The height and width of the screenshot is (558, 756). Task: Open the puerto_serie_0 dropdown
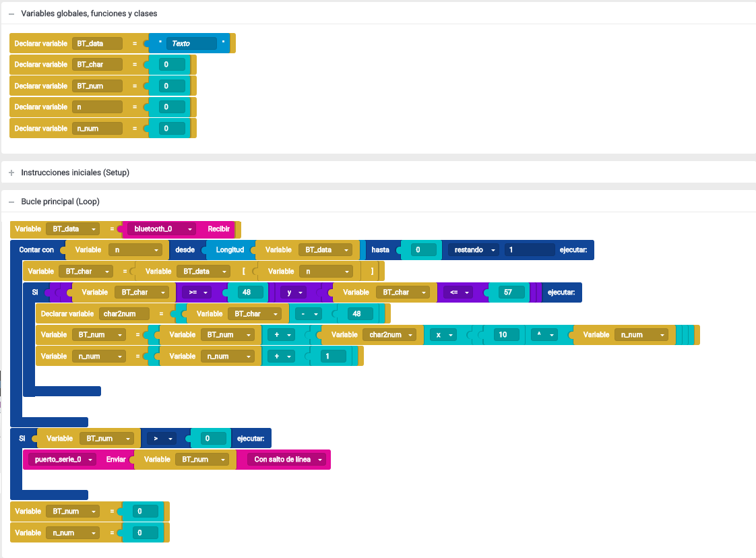pyautogui.click(x=62, y=460)
